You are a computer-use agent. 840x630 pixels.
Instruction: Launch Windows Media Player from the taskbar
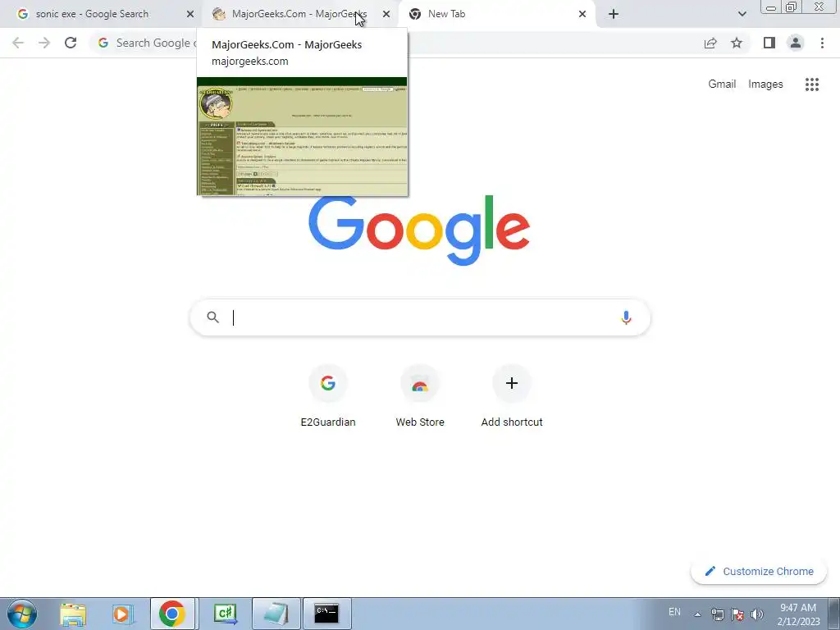click(x=122, y=614)
